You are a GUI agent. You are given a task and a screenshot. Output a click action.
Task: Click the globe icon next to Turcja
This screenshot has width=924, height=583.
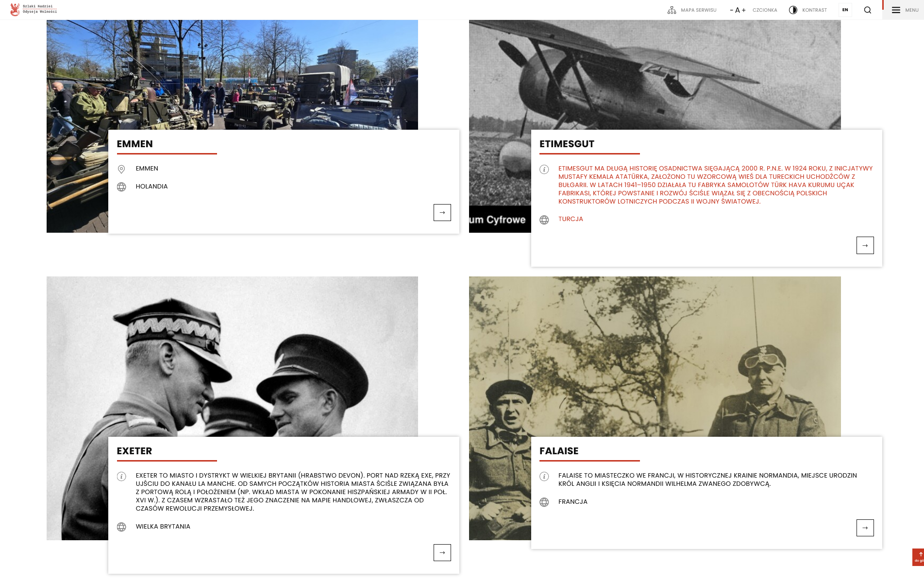tap(544, 220)
